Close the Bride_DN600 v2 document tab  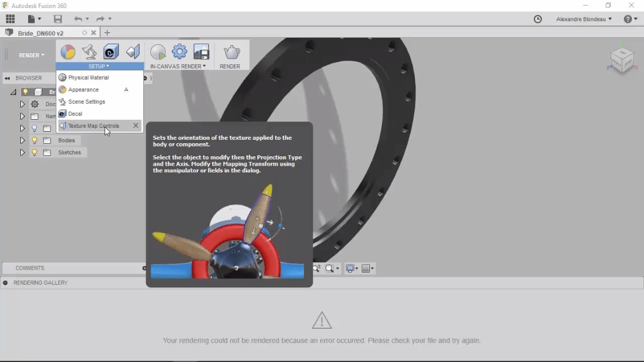tap(93, 33)
